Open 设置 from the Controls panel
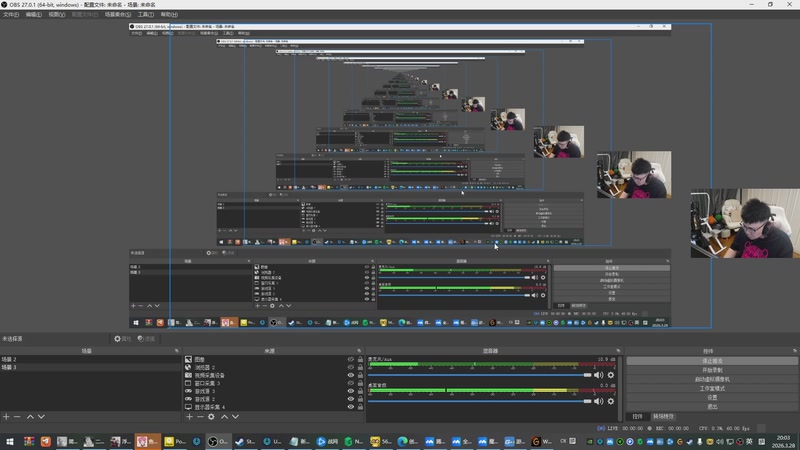Viewport: 800px width, 450px height. coord(712,397)
